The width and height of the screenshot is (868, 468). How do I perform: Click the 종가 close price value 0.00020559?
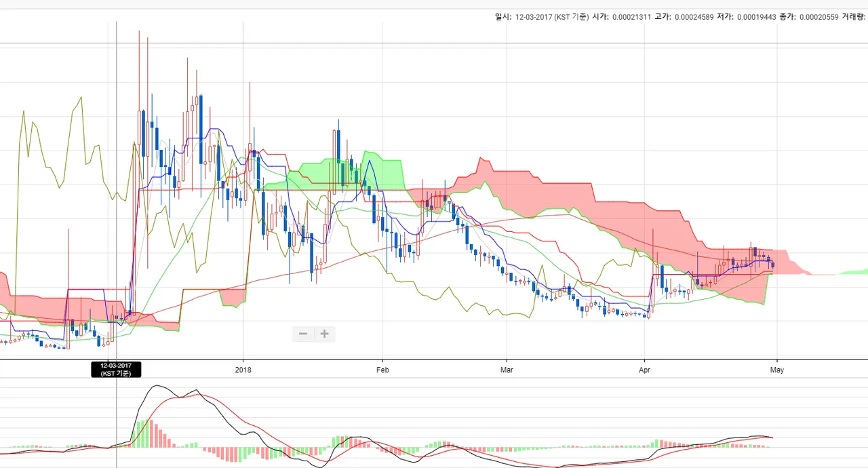[818, 17]
